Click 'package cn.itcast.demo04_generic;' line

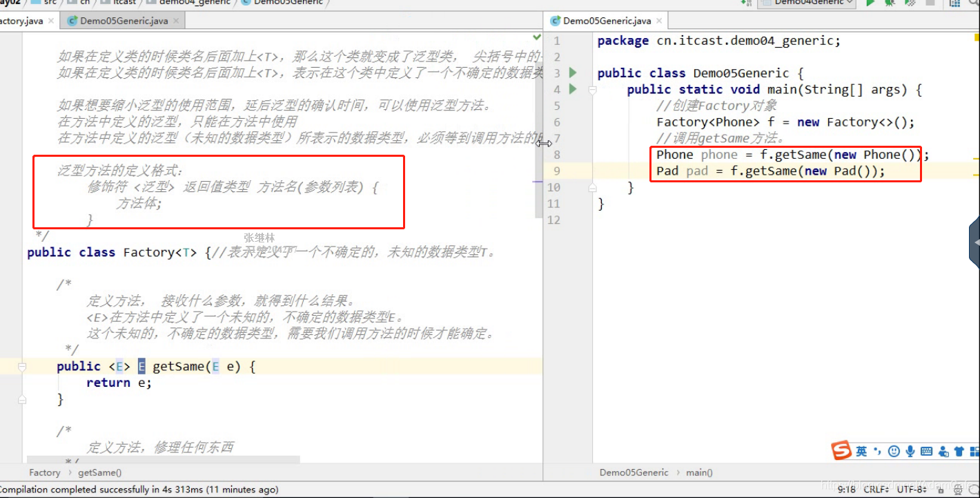719,41
